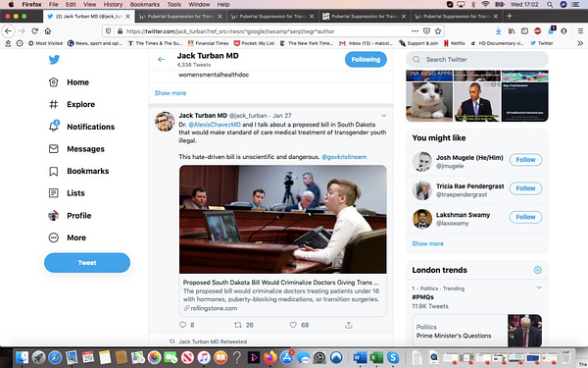Click Show more under You might like
588x368 pixels.
428,243
